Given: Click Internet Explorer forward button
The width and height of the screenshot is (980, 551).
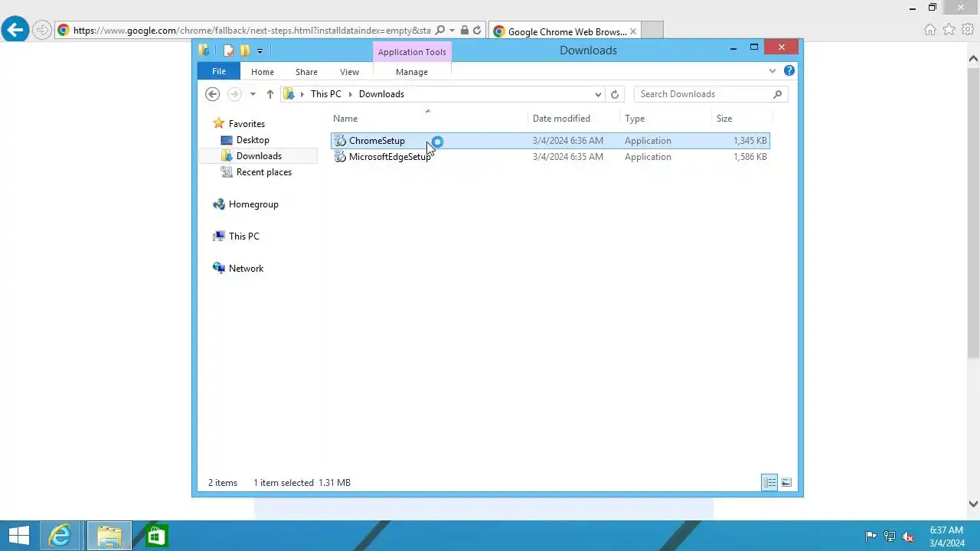Looking at the screenshot, I should click(42, 31).
